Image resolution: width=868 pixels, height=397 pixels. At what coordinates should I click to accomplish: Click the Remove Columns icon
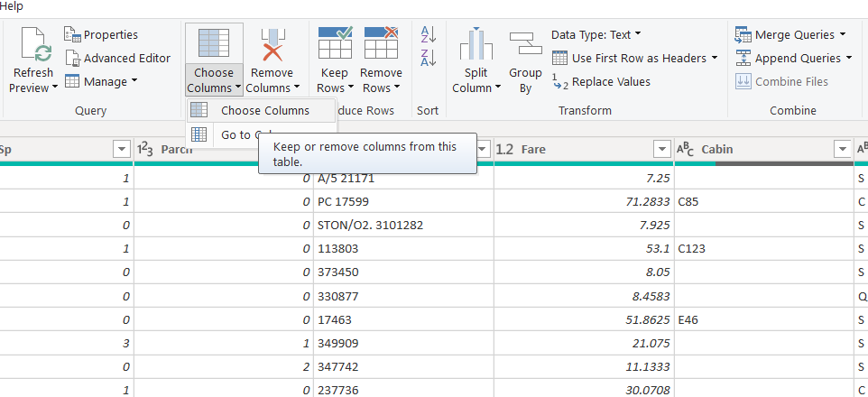272,45
